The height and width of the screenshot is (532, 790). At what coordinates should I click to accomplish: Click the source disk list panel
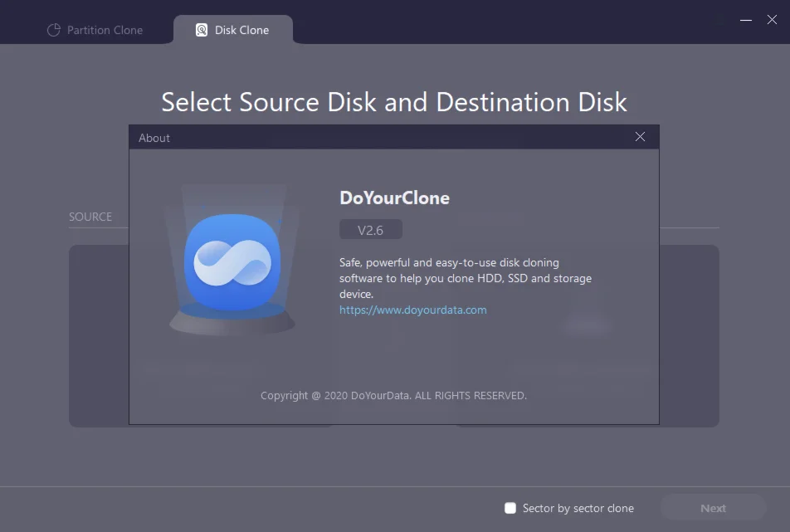(98, 332)
